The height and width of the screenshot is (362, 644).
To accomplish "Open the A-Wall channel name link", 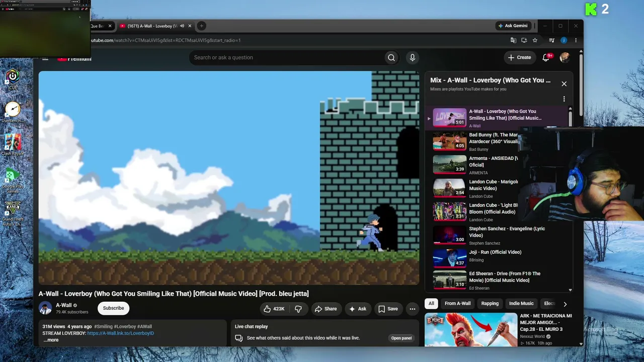I will coord(63,305).
